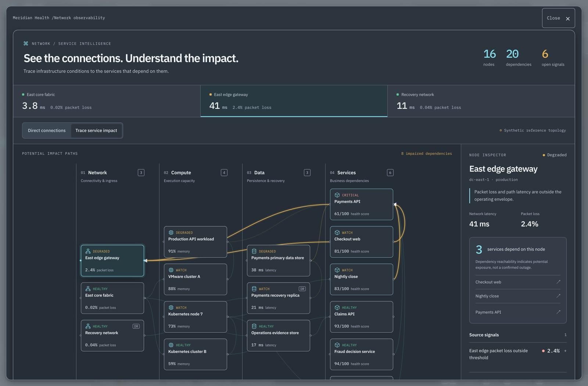Viewport: 588px width, 386px height.
Task: Open the arrow next to Checkout web dependency
Action: pos(558,282)
